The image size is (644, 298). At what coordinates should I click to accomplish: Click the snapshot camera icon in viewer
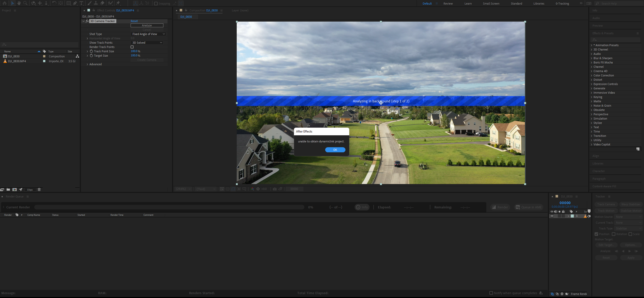click(275, 189)
